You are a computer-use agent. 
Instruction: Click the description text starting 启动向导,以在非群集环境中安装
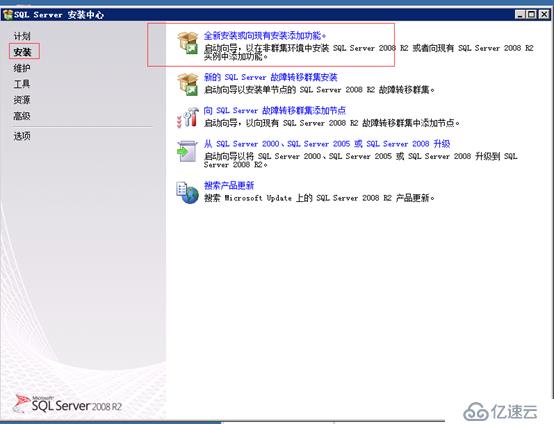point(369,52)
